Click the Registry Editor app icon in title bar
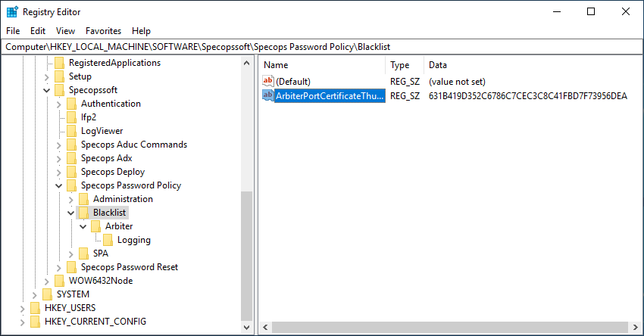 point(12,12)
